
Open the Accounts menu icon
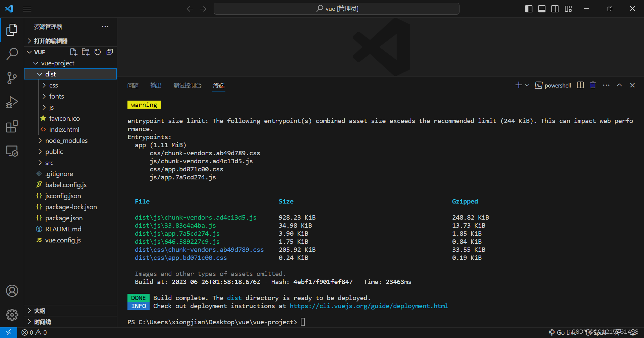(12, 291)
